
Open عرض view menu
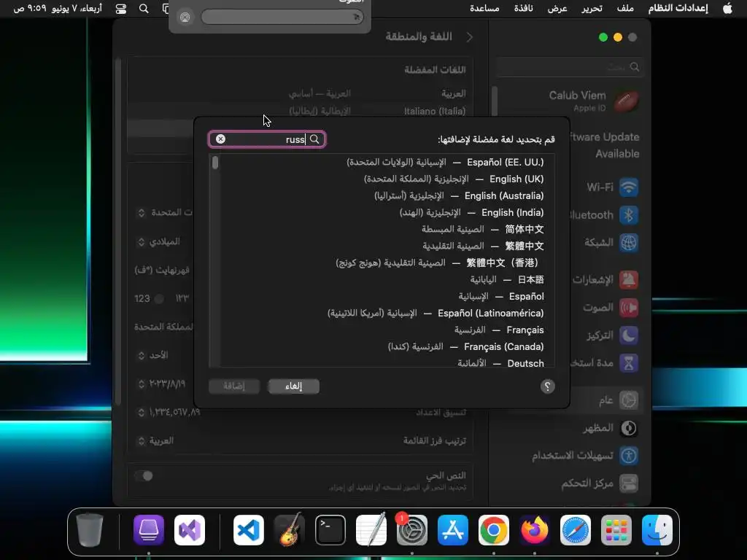point(557,9)
